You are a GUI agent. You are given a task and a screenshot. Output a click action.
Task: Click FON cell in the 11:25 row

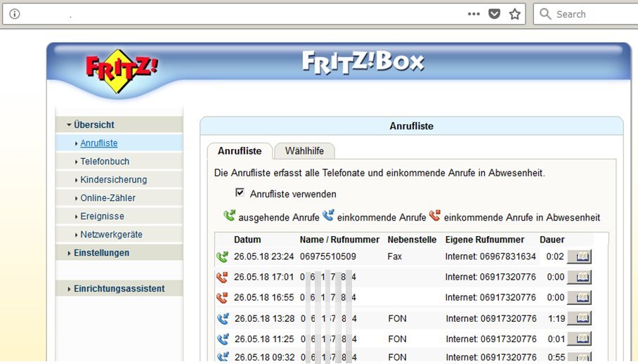(x=397, y=339)
